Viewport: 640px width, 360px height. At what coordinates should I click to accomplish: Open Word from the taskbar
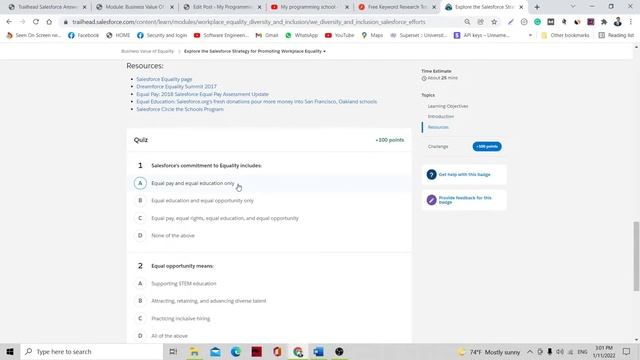click(319, 351)
